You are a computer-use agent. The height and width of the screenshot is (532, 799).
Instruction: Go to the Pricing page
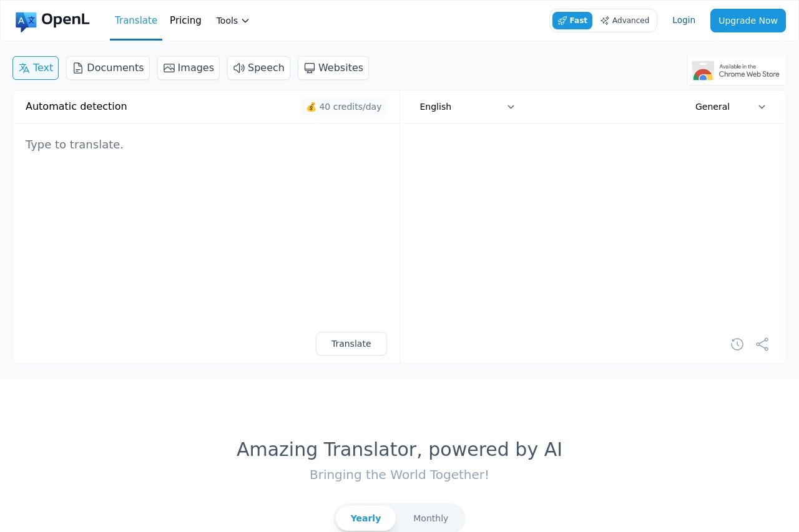click(x=185, y=21)
